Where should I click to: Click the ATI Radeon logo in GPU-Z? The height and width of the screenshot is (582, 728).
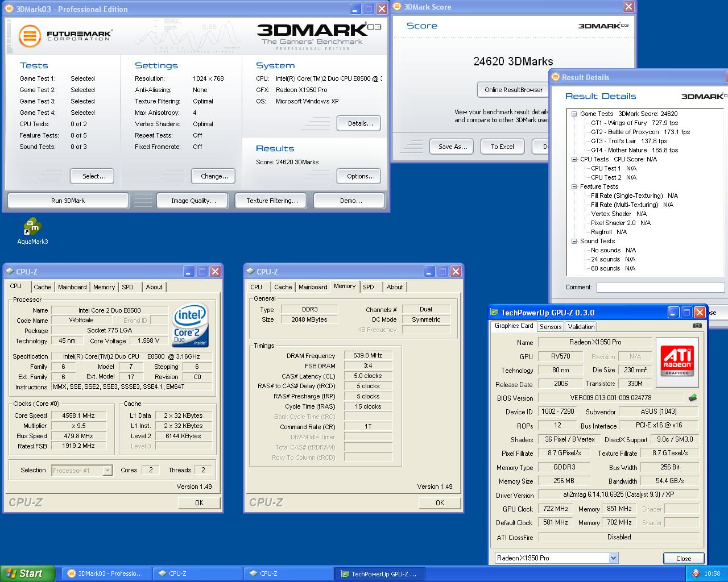[677, 362]
